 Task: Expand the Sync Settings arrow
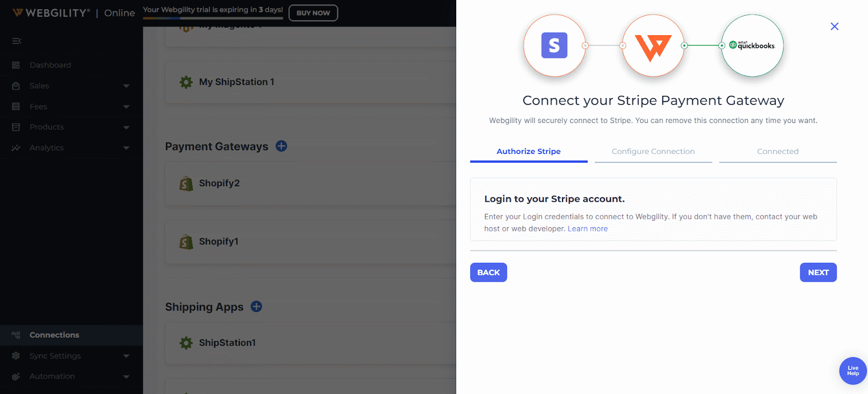coord(126,356)
